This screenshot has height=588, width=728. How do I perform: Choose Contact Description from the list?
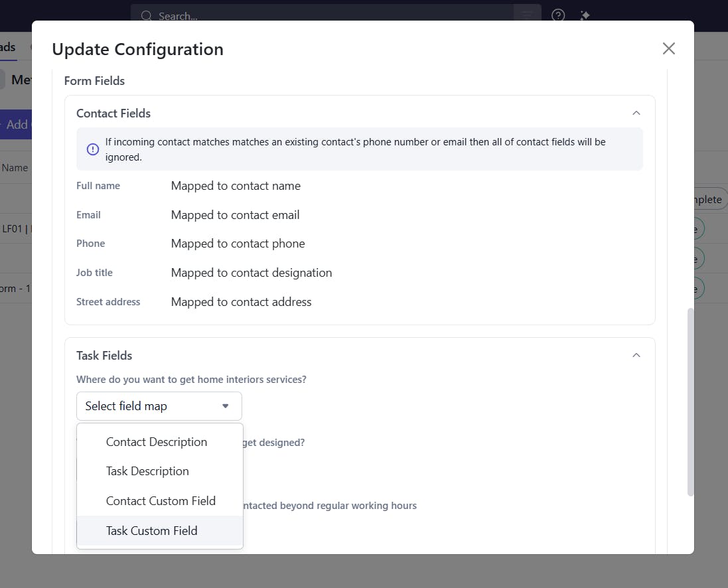pos(157,442)
